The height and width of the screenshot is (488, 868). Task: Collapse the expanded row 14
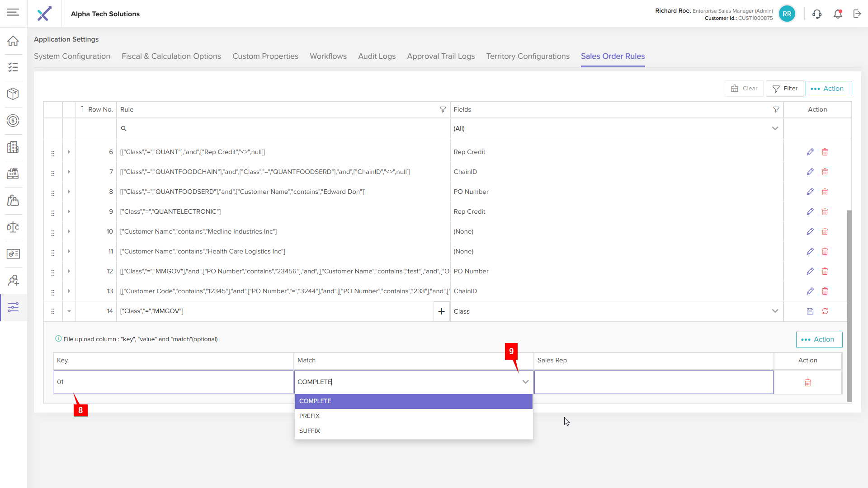click(69, 311)
